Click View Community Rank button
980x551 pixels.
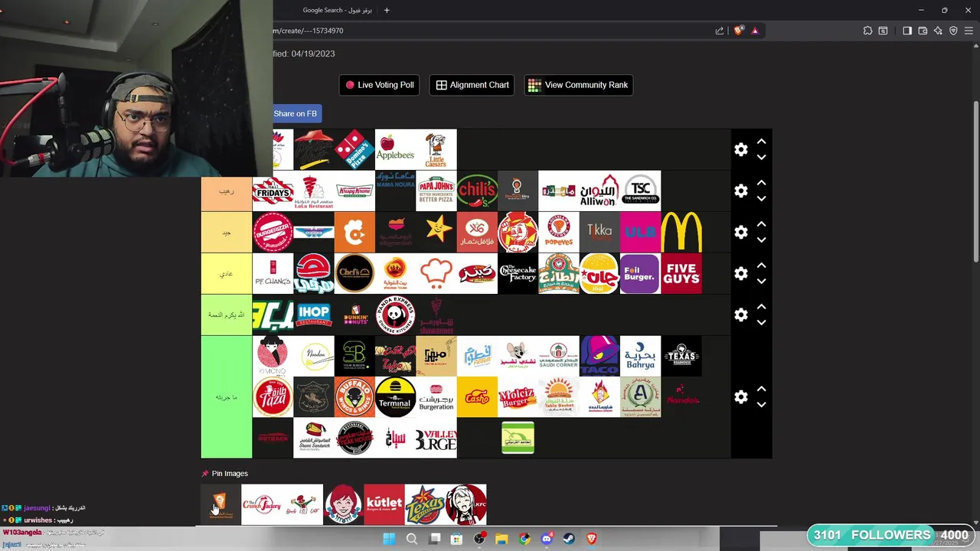[x=578, y=85]
